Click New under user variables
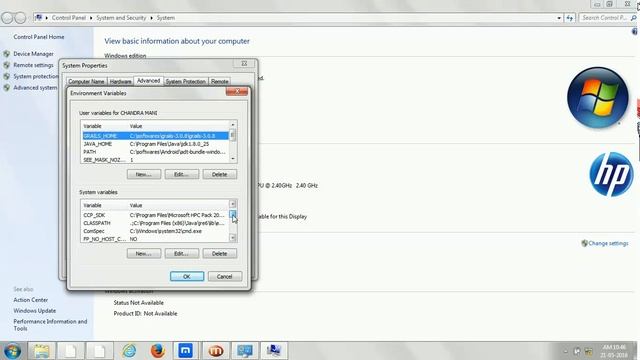Image resolution: width=640 pixels, height=360 pixels. tap(144, 174)
